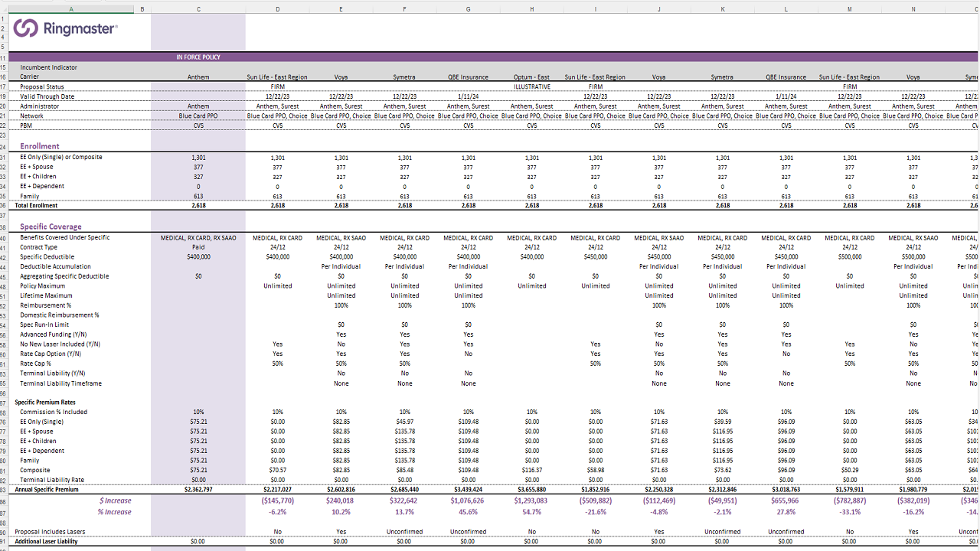Click the -33.1% increase cell

[x=850, y=512]
